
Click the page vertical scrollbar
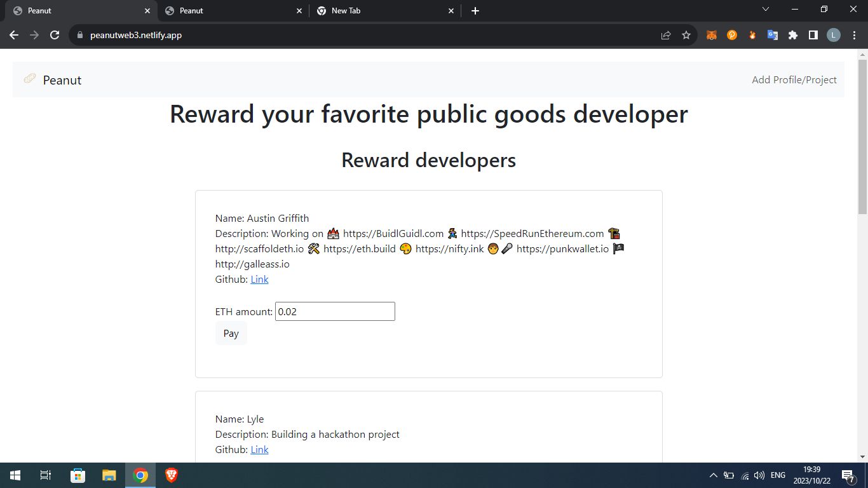(862, 136)
